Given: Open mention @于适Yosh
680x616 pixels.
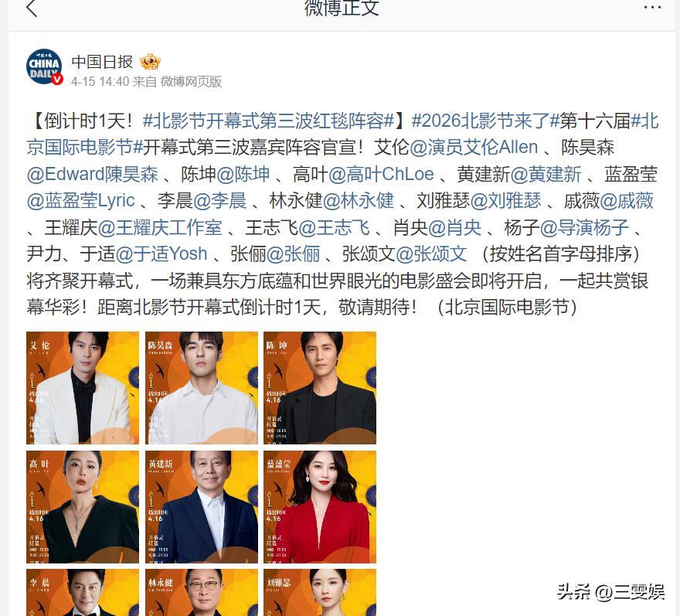Looking at the screenshot, I should [161, 254].
